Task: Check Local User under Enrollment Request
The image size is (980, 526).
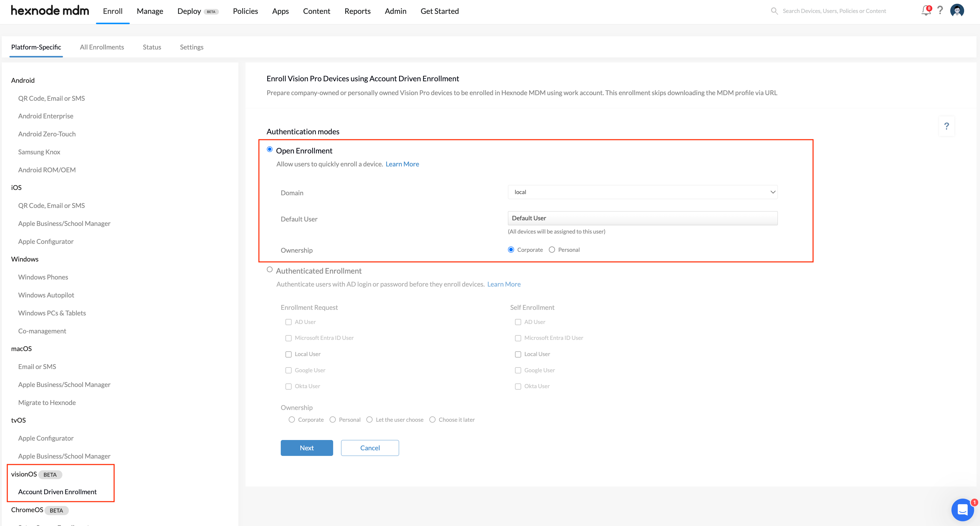Action: [288, 354]
